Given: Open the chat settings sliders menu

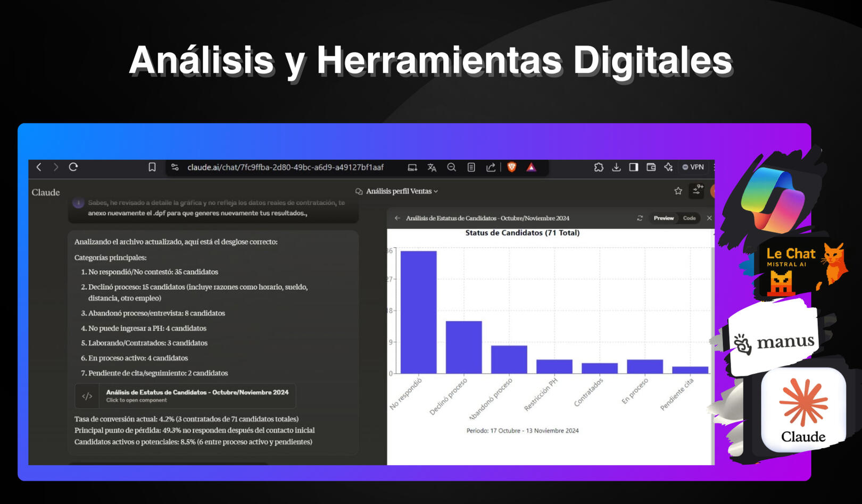Looking at the screenshot, I should point(697,190).
